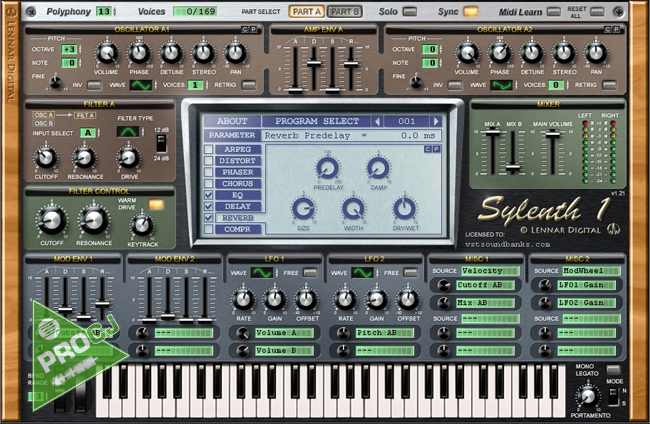Click the Oscillator A1 Phase knob
The image size is (650, 424).
[x=139, y=53]
